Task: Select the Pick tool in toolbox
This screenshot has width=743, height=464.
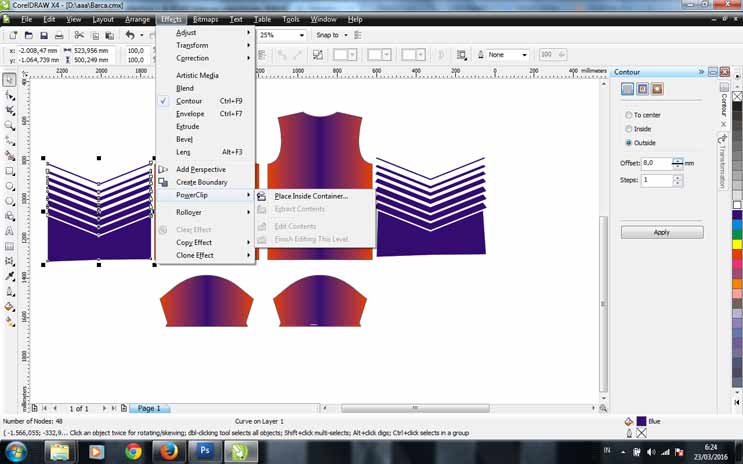Action: [9, 80]
